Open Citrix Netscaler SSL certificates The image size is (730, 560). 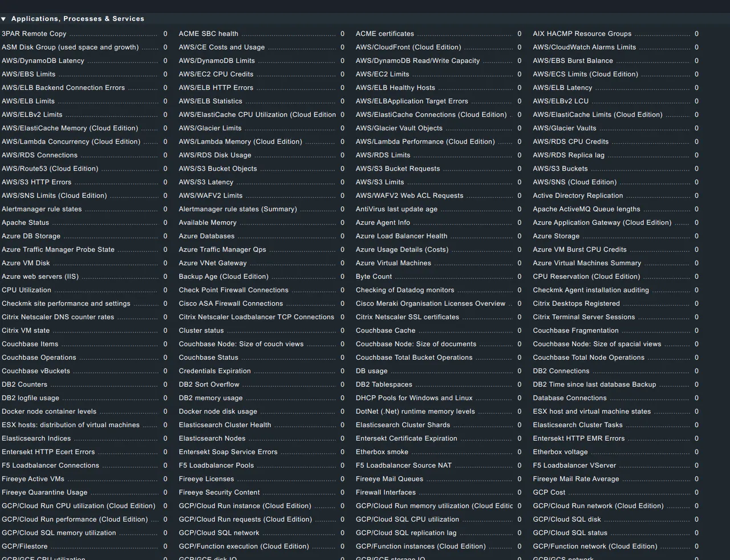(407, 317)
